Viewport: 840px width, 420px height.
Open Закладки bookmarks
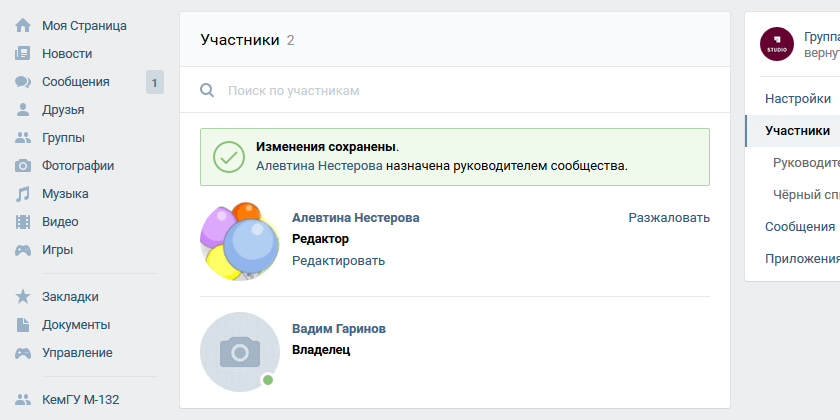(x=70, y=297)
